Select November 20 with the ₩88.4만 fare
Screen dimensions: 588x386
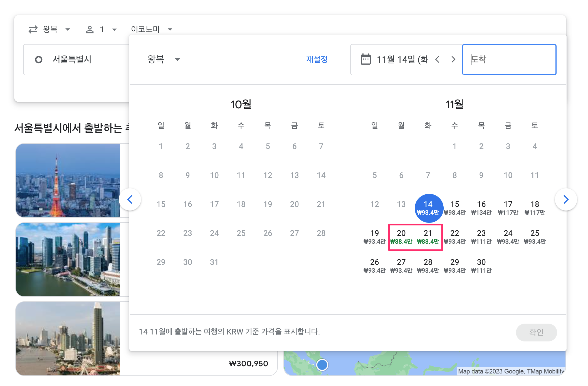coord(401,236)
